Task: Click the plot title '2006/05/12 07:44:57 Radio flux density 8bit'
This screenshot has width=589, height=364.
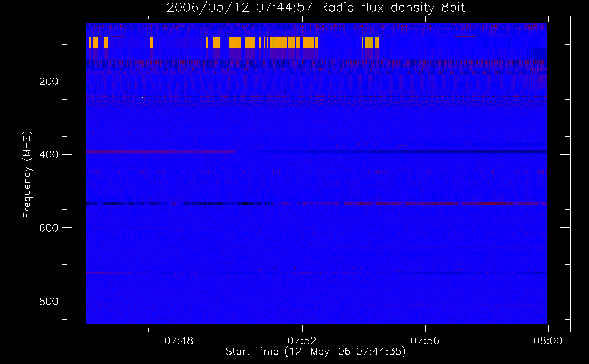Action: pos(316,8)
